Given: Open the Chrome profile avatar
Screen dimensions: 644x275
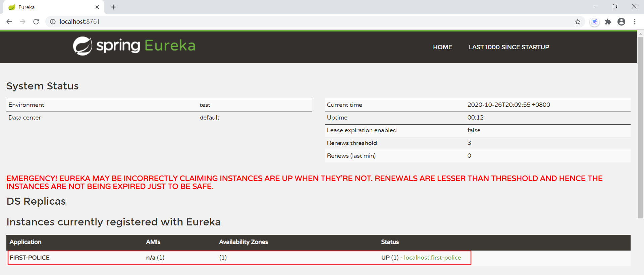Looking at the screenshot, I should [x=621, y=22].
